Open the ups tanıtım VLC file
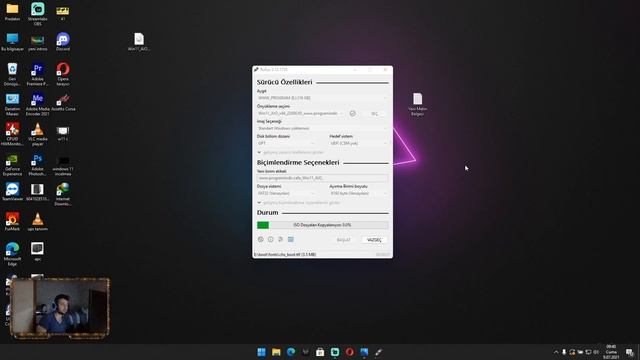 [38, 222]
